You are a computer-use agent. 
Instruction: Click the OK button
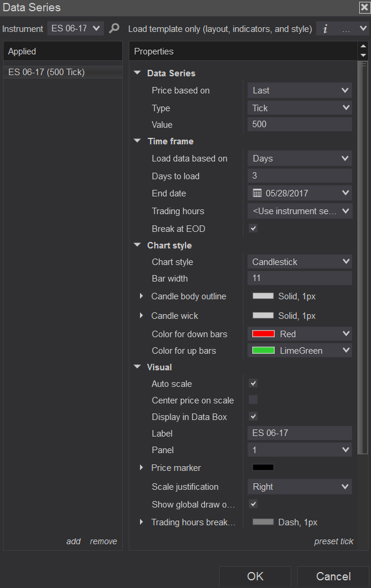click(255, 576)
